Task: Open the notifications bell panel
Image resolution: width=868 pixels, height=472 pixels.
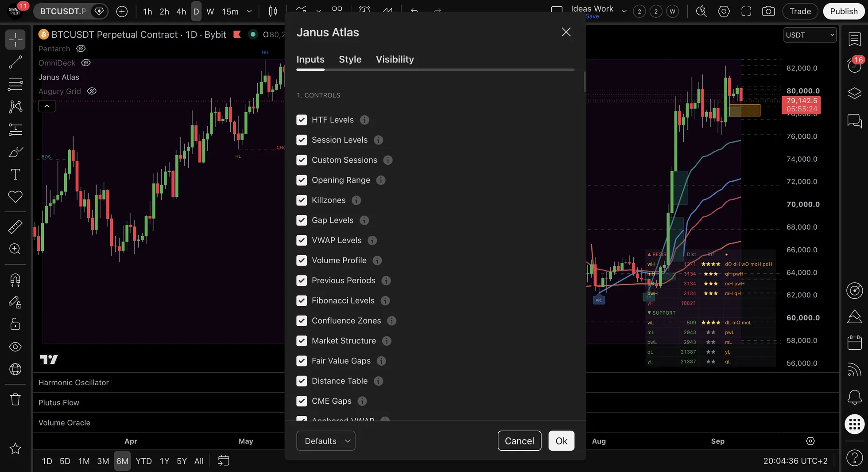Action: click(x=854, y=397)
